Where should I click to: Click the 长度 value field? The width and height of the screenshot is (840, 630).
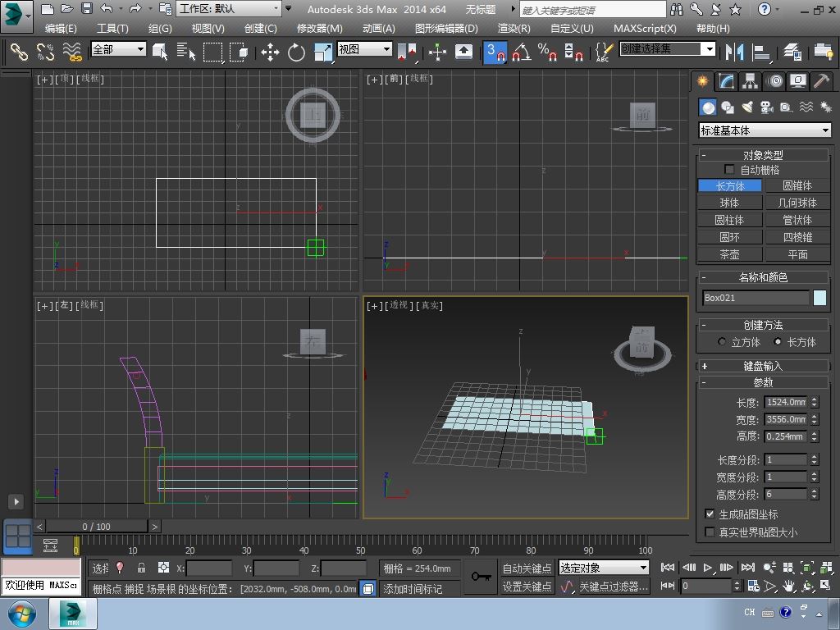coord(786,402)
